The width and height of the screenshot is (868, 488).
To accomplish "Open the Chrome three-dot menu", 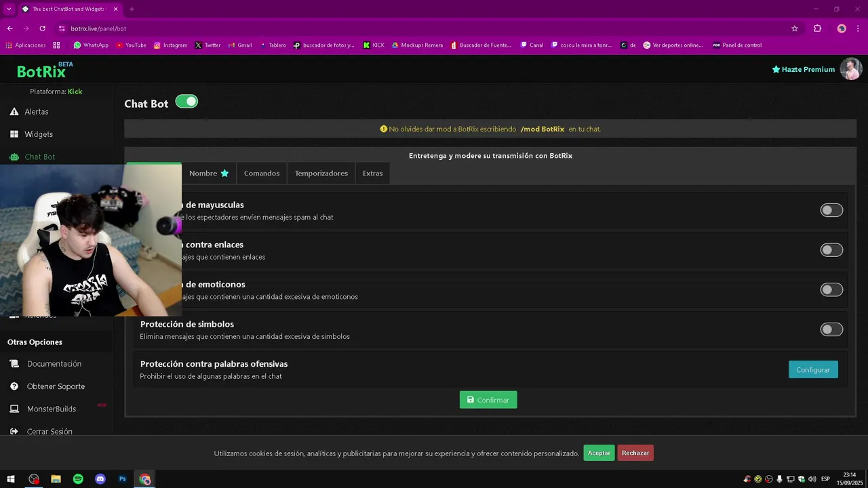I will coord(859,28).
